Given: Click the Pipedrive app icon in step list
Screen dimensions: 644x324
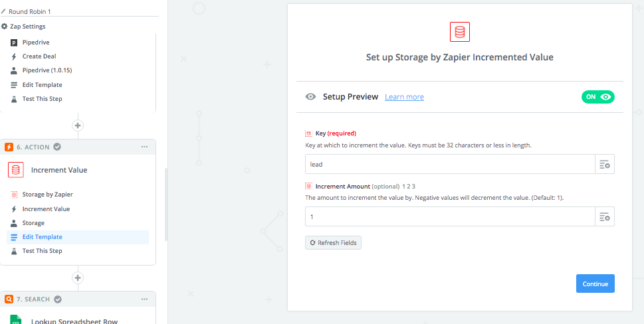Looking at the screenshot, I should point(14,42).
